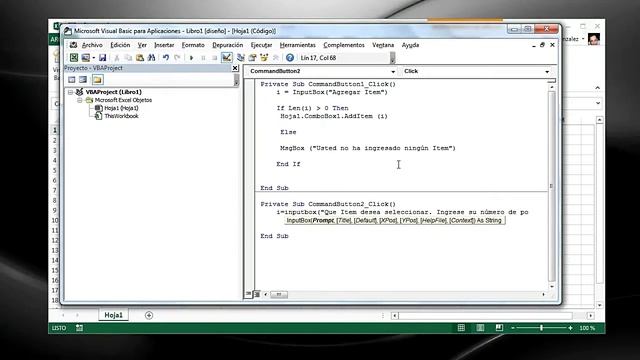Click the Redo arrow icon
The width and height of the screenshot is (640, 360).
pyautogui.click(x=177, y=58)
